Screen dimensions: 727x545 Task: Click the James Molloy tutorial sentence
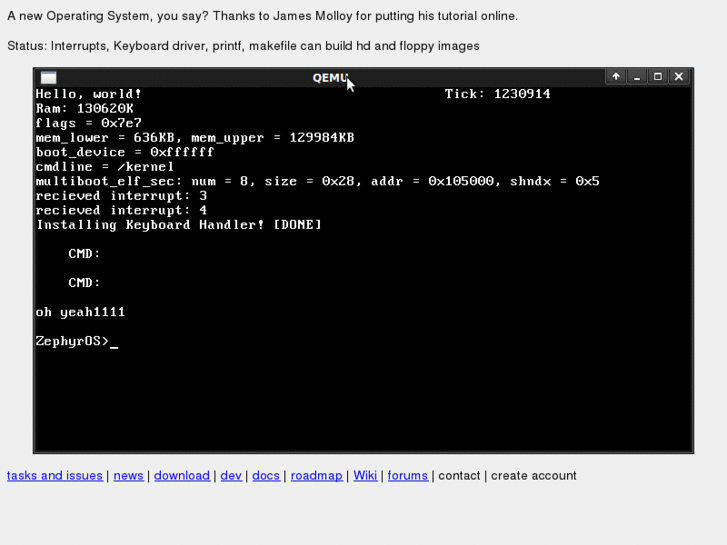point(262,16)
